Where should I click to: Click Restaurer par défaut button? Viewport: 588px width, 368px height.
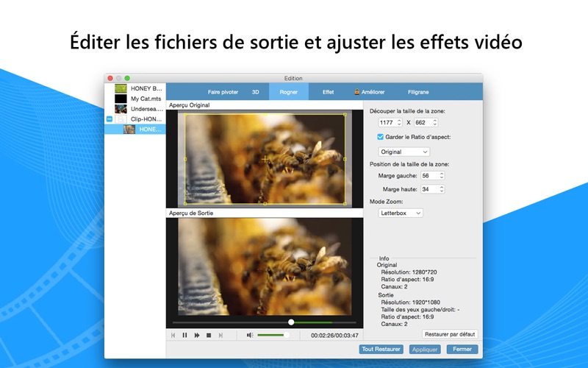tap(450, 334)
